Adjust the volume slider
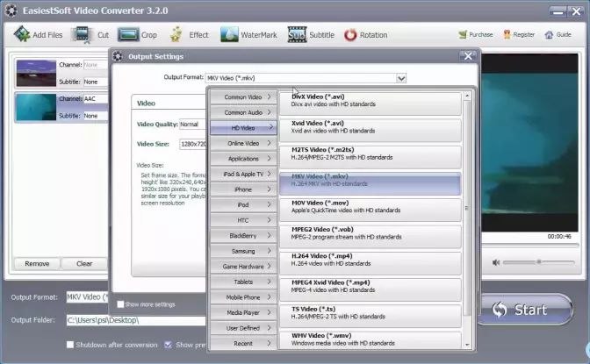 pos(539,262)
